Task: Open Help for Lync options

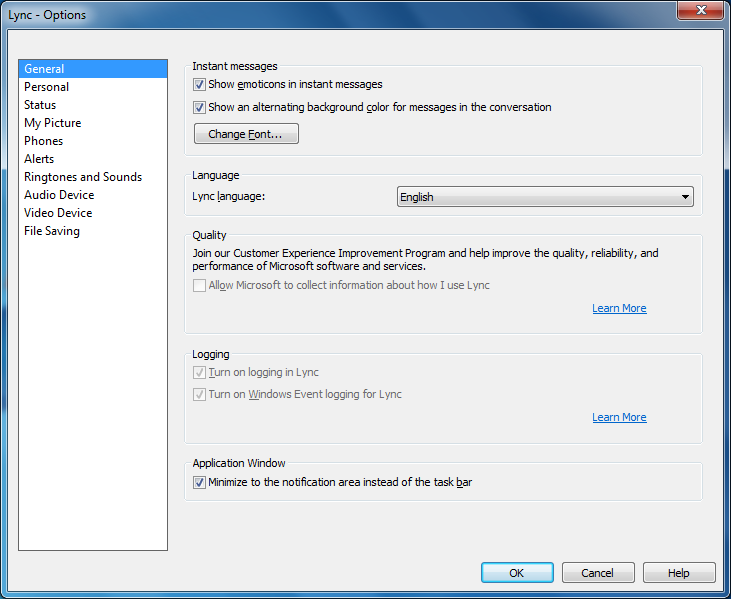Action: click(x=679, y=572)
